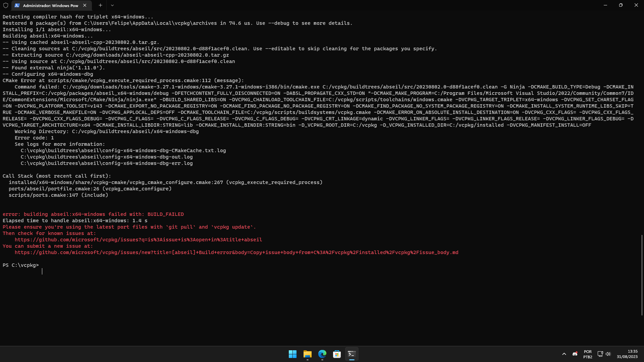
Task: Switch the POR PTB2 keyboard language
Action: point(588,354)
